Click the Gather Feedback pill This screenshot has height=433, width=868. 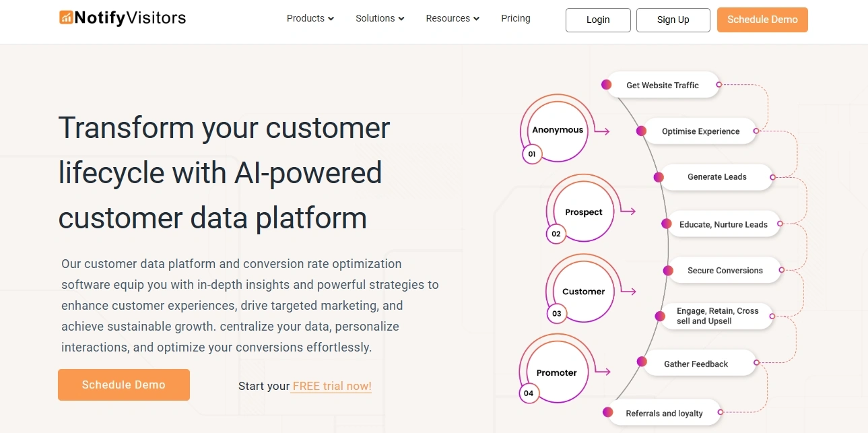coord(696,364)
